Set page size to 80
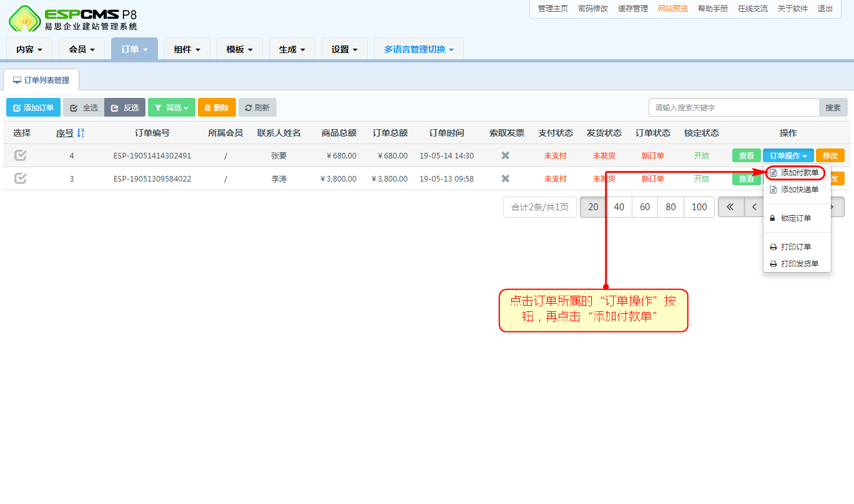 [671, 207]
